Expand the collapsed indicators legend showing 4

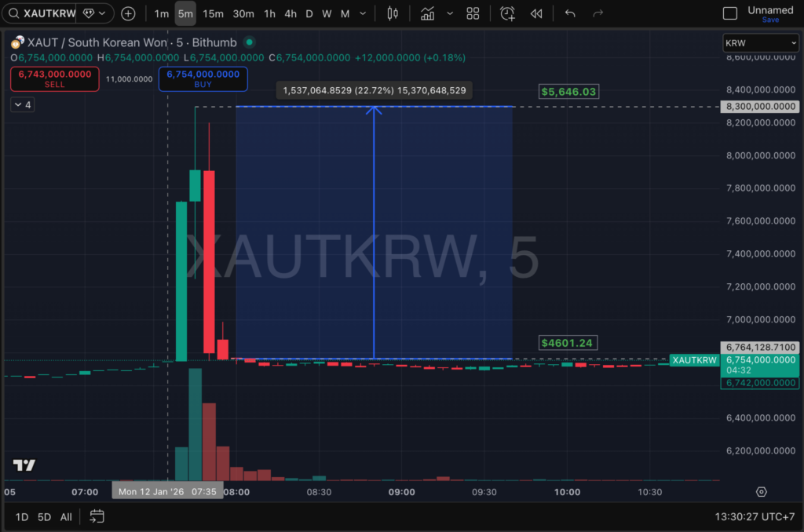(23, 104)
